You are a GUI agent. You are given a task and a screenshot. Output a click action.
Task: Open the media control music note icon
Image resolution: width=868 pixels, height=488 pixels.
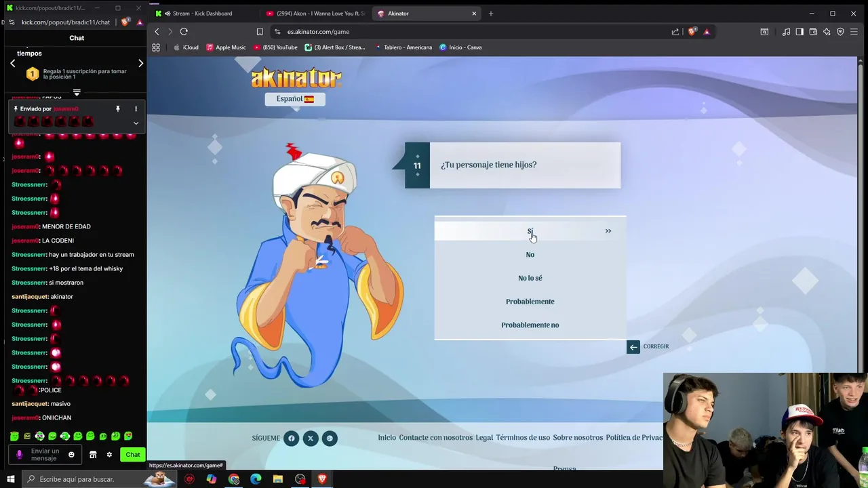click(x=786, y=32)
